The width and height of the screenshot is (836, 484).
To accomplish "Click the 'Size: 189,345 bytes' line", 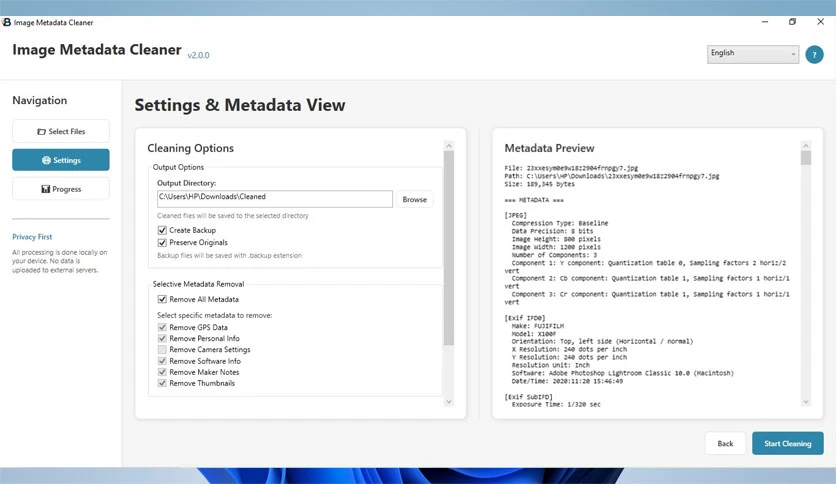I will 540,184.
